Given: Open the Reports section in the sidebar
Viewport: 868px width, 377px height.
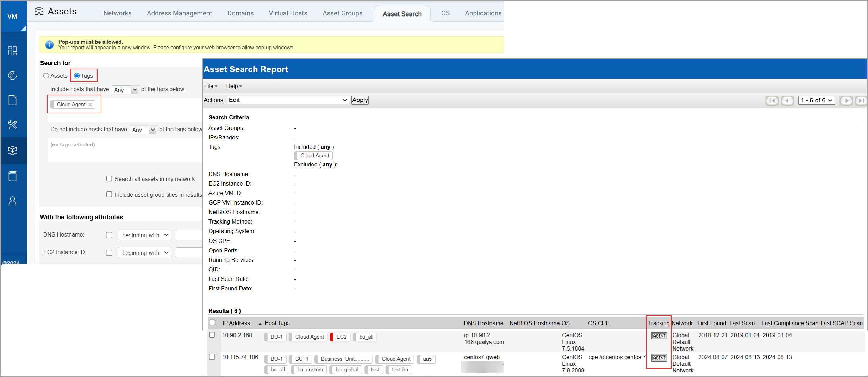Looking at the screenshot, I should click(13, 100).
